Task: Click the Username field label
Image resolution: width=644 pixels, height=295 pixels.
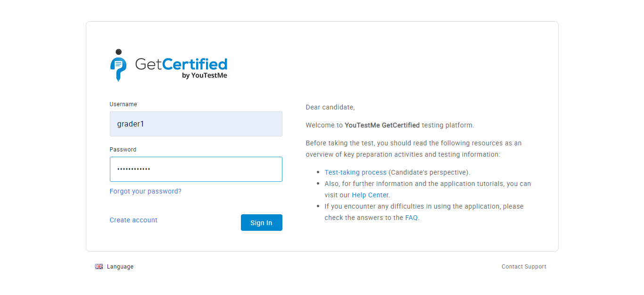Action: (123, 104)
